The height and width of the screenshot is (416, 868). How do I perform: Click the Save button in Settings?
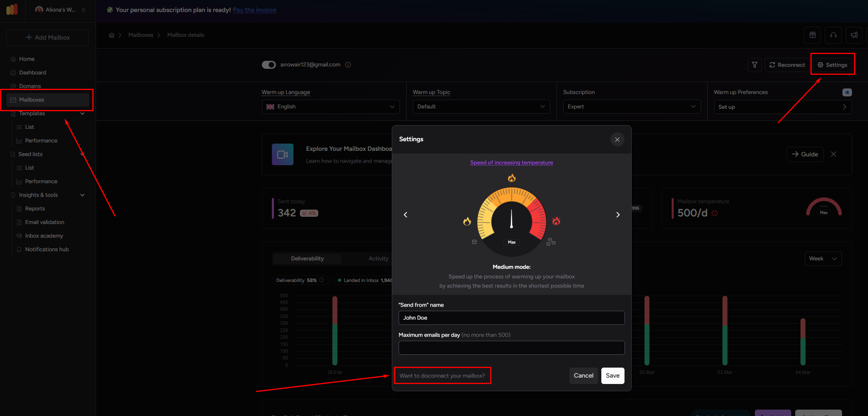[613, 376]
